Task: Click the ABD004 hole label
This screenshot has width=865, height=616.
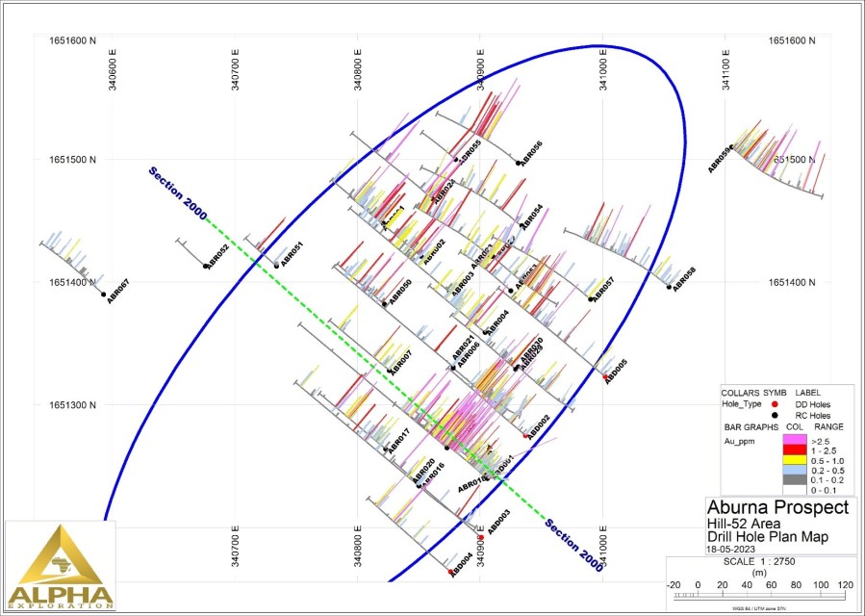Action: coord(462,565)
